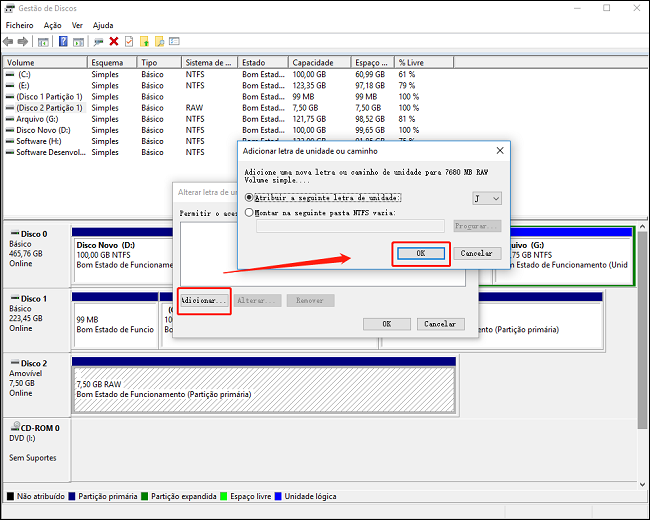Toggle the action pane toolbar icon
Viewport: 650px width, 520px height.
pos(78,41)
